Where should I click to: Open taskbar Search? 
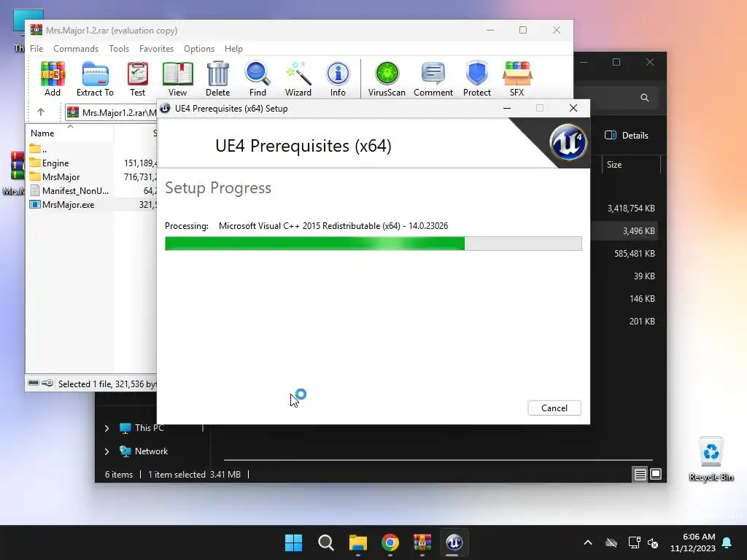[326, 542]
